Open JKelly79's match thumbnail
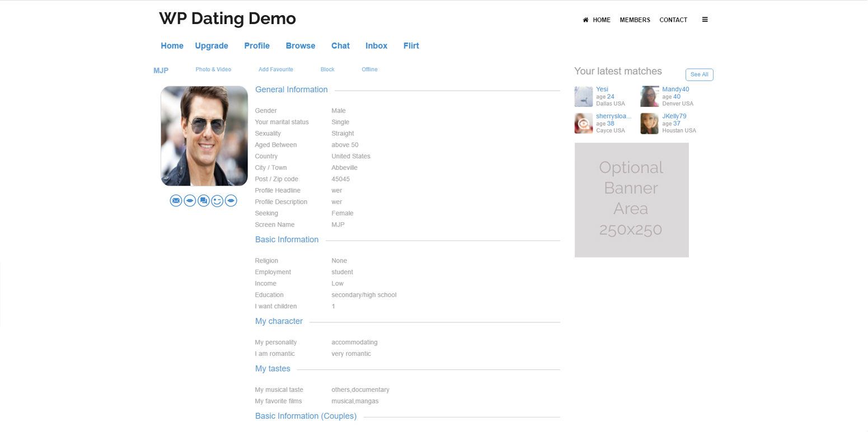Screen dimensions: 868x432 (650, 124)
